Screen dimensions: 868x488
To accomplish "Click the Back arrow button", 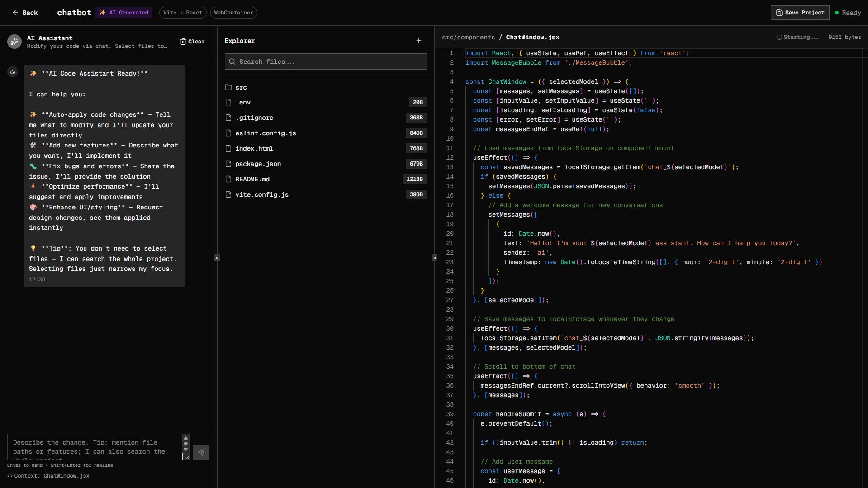I will (24, 13).
